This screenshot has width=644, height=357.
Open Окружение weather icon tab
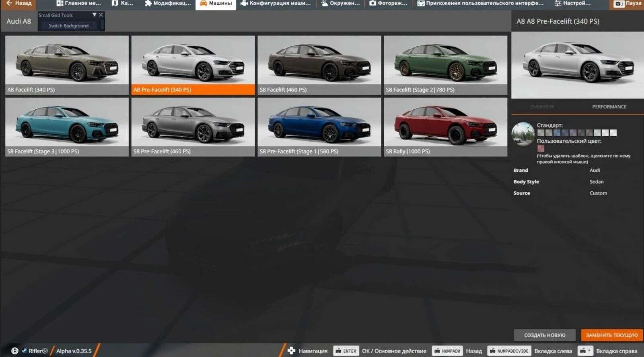coord(324,4)
